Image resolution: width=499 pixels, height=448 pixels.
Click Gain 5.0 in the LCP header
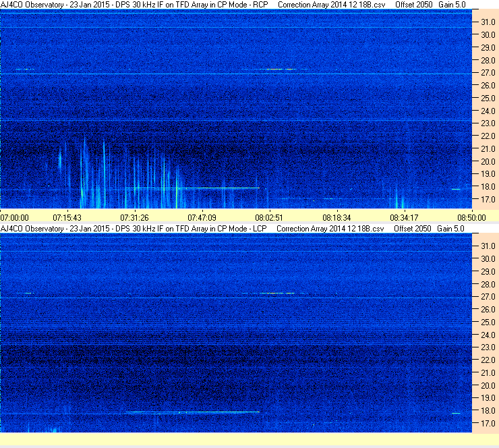[x=450, y=229]
